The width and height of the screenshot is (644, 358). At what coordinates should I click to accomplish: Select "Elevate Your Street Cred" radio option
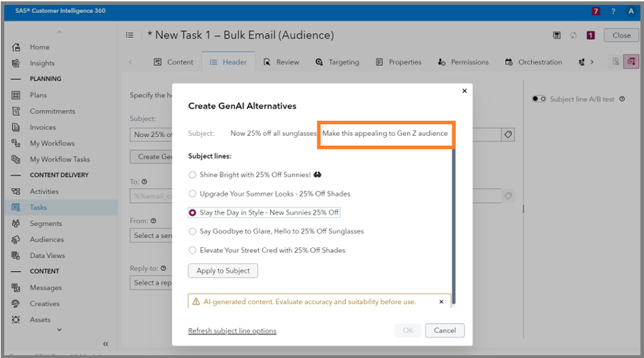pyautogui.click(x=192, y=250)
